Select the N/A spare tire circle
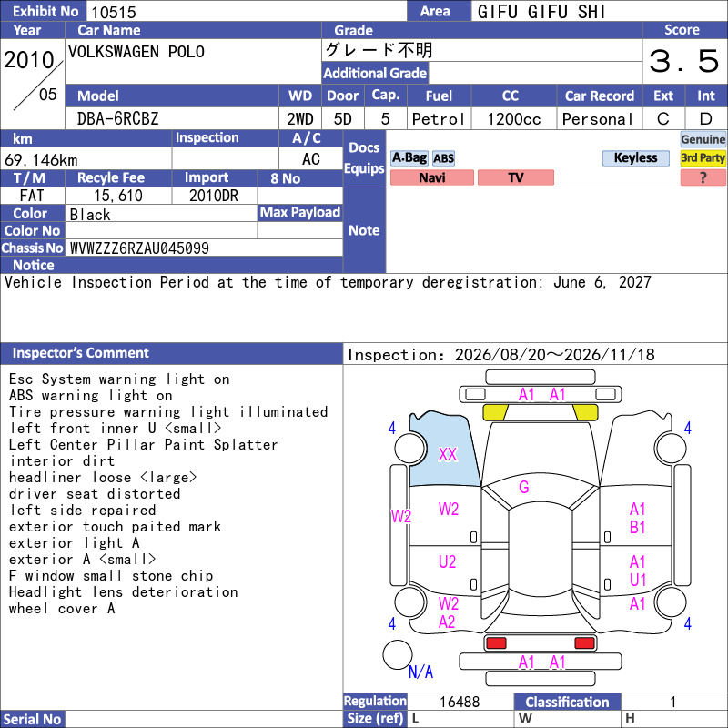The width and height of the screenshot is (728, 728). click(398, 654)
